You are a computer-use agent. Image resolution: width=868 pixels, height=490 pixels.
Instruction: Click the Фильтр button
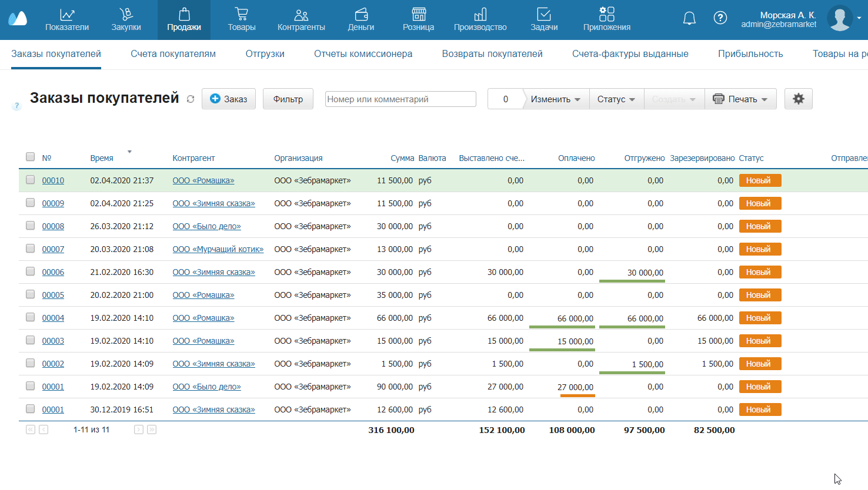[x=288, y=99]
